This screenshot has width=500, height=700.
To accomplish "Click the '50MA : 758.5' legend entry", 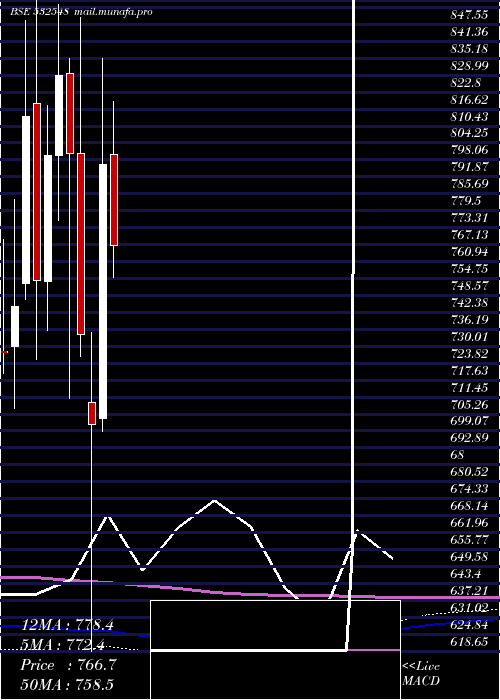I will pyautogui.click(x=67, y=684).
